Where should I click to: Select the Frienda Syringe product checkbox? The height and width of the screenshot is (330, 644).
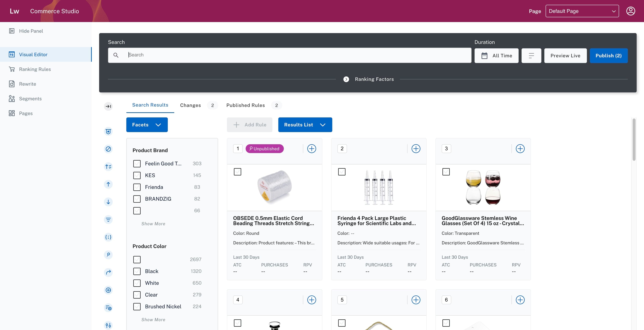(341, 172)
